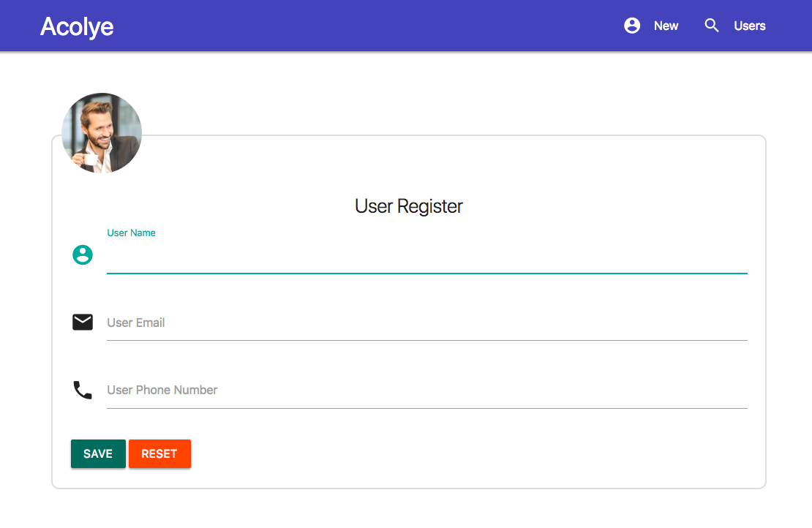Click the User Name floating label
The width and height of the screenshot is (812, 528).
click(131, 233)
